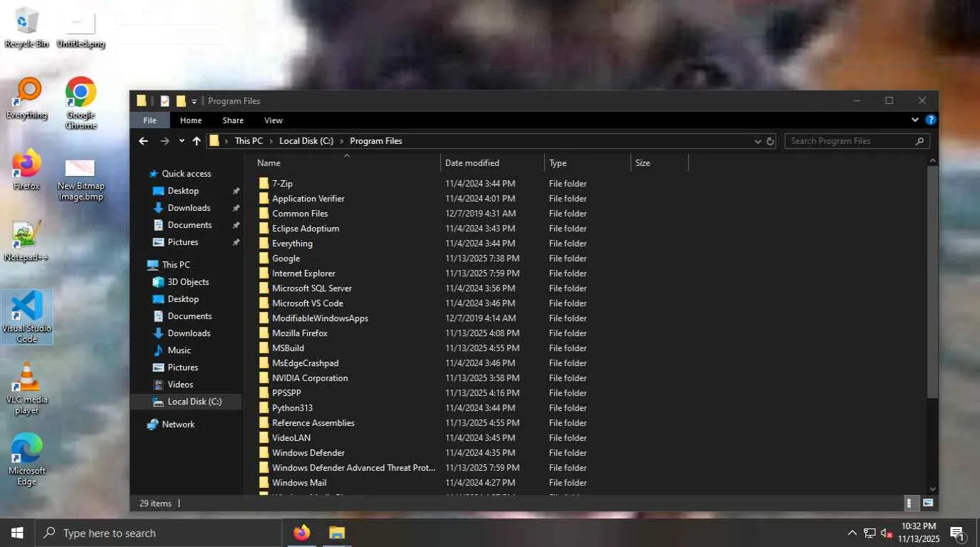Image resolution: width=980 pixels, height=547 pixels.
Task: Switch to the large thumbnails view button
Action: tap(928, 503)
